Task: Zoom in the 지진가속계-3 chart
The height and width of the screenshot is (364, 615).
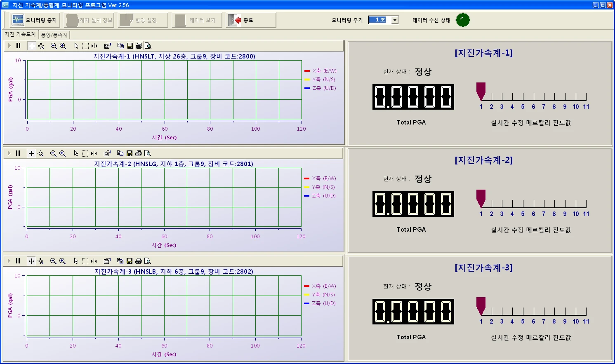Action: point(62,261)
